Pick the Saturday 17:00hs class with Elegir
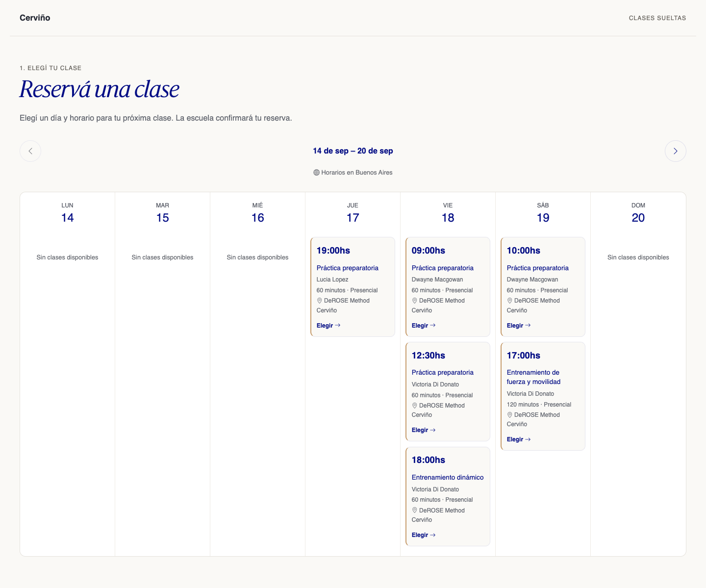706x588 pixels. [x=519, y=439]
